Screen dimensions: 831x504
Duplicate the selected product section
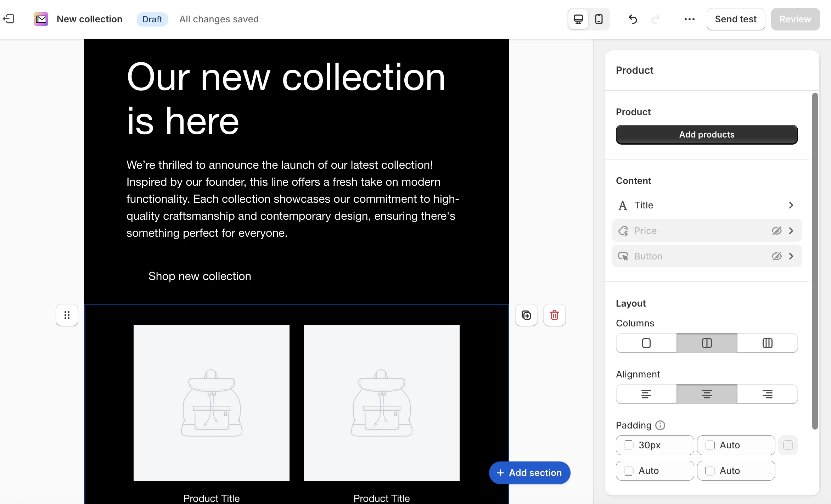(526, 315)
